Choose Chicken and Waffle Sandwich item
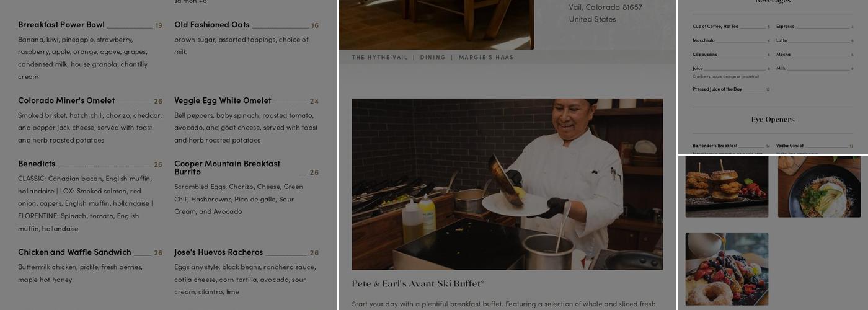The width and height of the screenshot is (868, 310). click(x=74, y=252)
